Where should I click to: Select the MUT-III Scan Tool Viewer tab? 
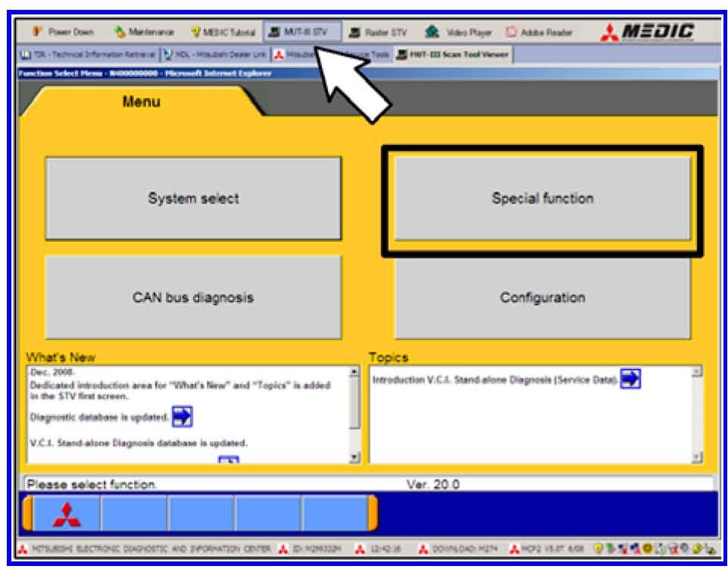pos(453,54)
